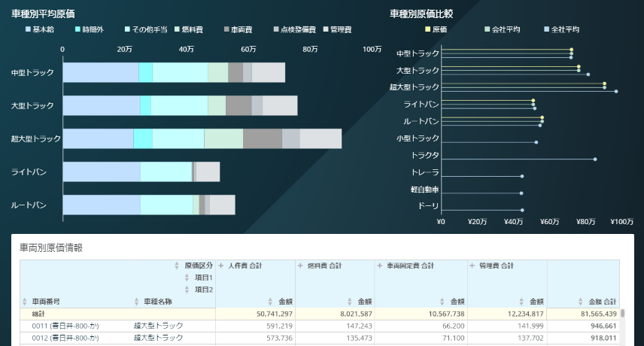Image resolution: width=644 pixels, height=346 pixels.
Task: Click sort icon next to 項目1 header
Action: (x=187, y=278)
